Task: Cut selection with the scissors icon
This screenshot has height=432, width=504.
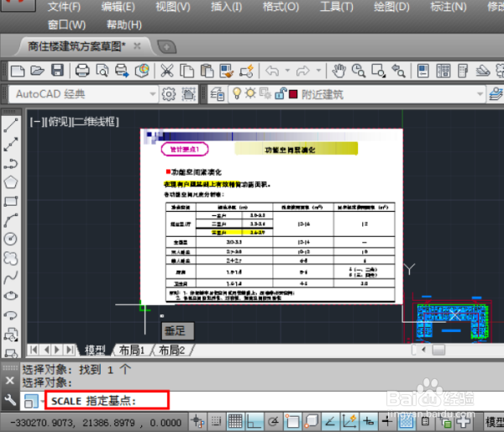Action: (167, 71)
